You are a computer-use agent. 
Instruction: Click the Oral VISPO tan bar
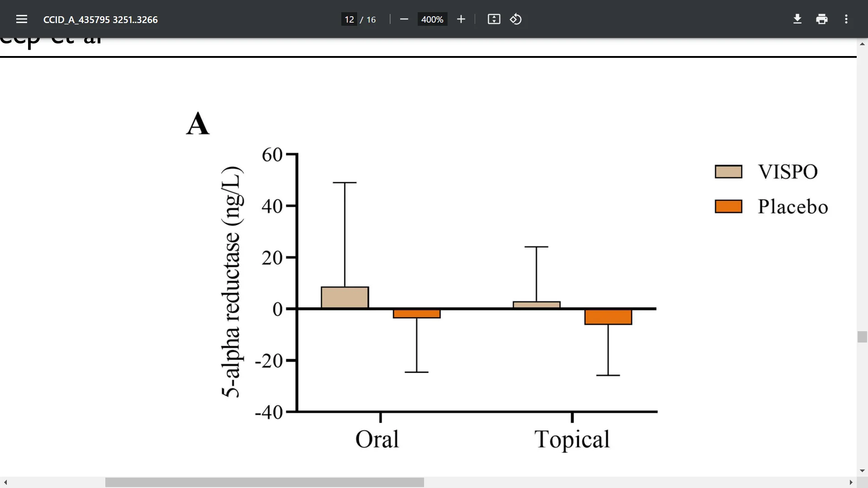(345, 298)
